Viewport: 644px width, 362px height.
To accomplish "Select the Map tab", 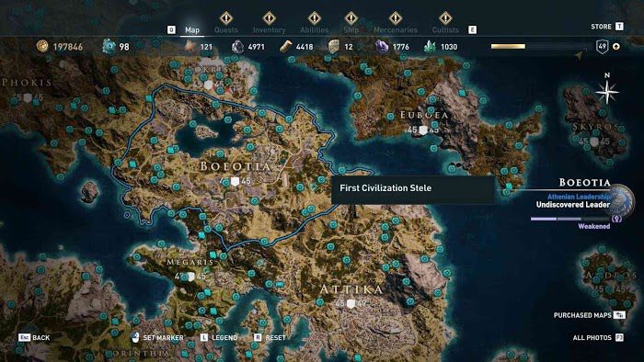I will (x=192, y=30).
